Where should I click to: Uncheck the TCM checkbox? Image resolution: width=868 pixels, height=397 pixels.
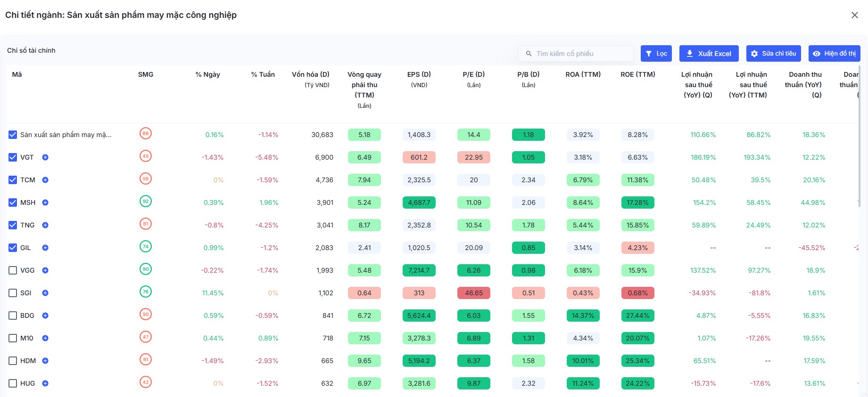pyautogui.click(x=13, y=180)
